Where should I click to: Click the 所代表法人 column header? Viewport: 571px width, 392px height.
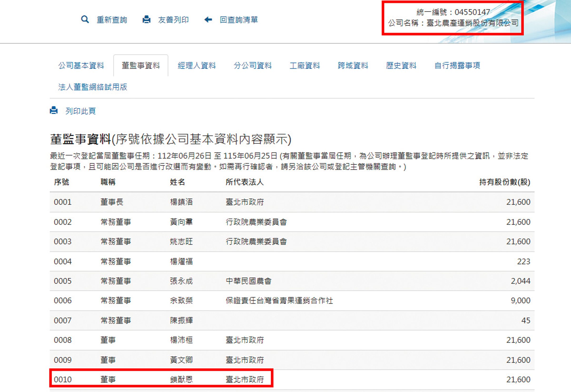coord(245,182)
